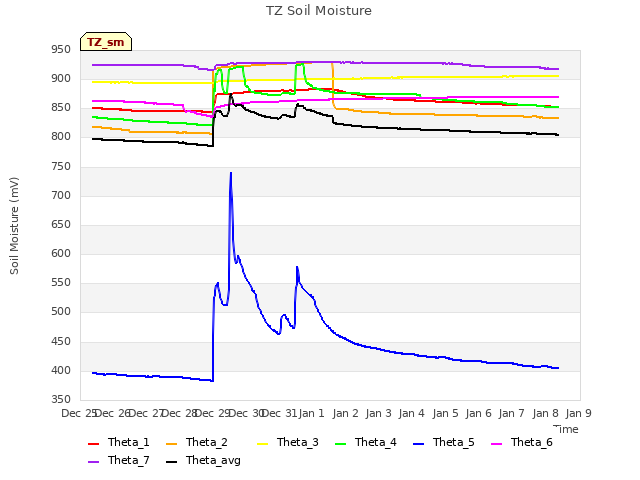Select the Theta_6 legend label
This screenshot has height=480, width=640.
click(x=531, y=442)
